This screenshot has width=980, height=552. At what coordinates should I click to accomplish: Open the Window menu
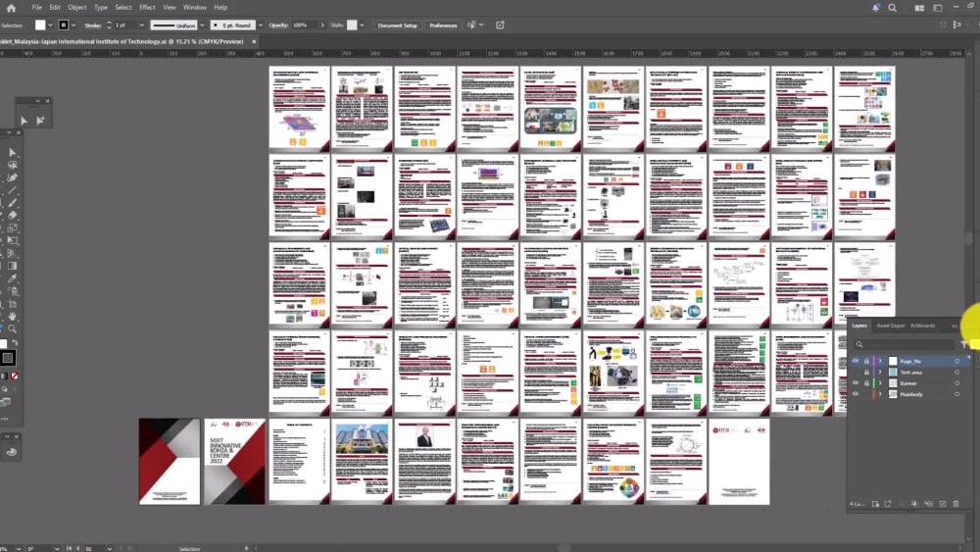pos(195,8)
